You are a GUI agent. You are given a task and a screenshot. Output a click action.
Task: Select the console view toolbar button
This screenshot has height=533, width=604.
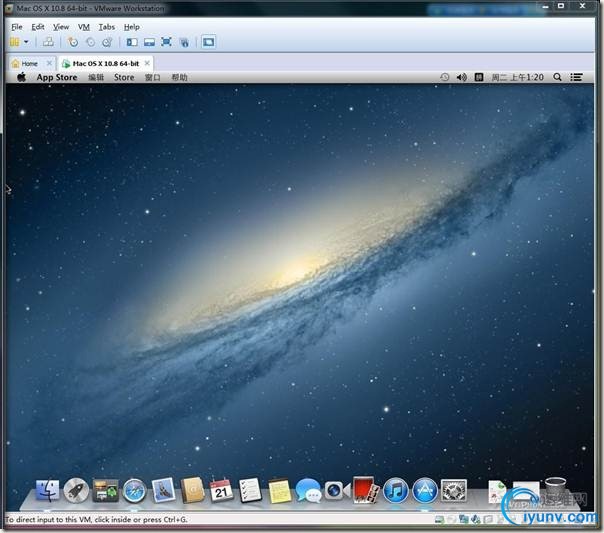tap(208, 42)
